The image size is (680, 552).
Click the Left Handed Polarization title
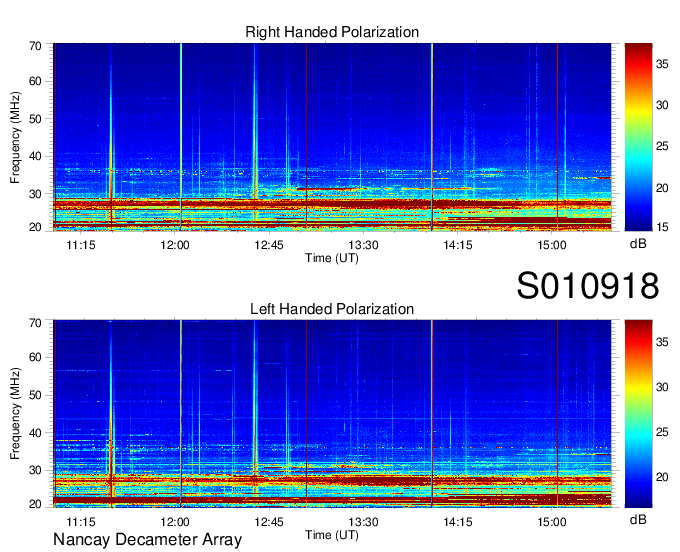(332, 309)
